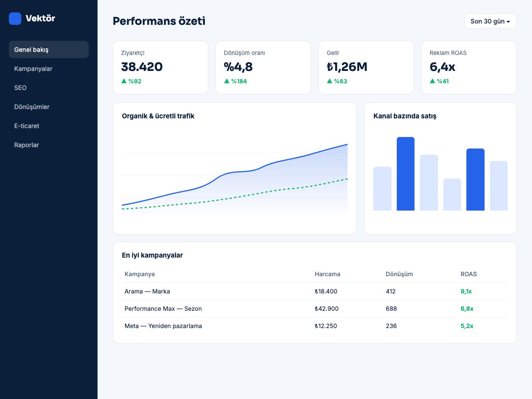Click the Harcama column header
The width and height of the screenshot is (532, 399).
(328, 274)
